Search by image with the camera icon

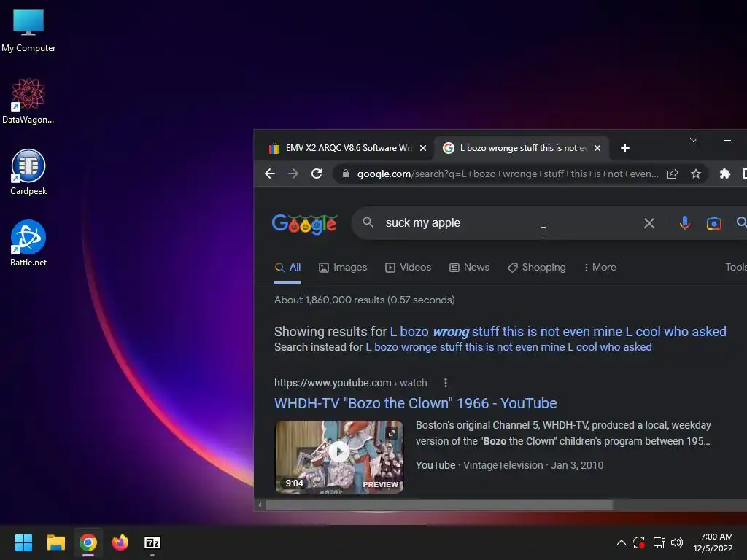coord(713,223)
